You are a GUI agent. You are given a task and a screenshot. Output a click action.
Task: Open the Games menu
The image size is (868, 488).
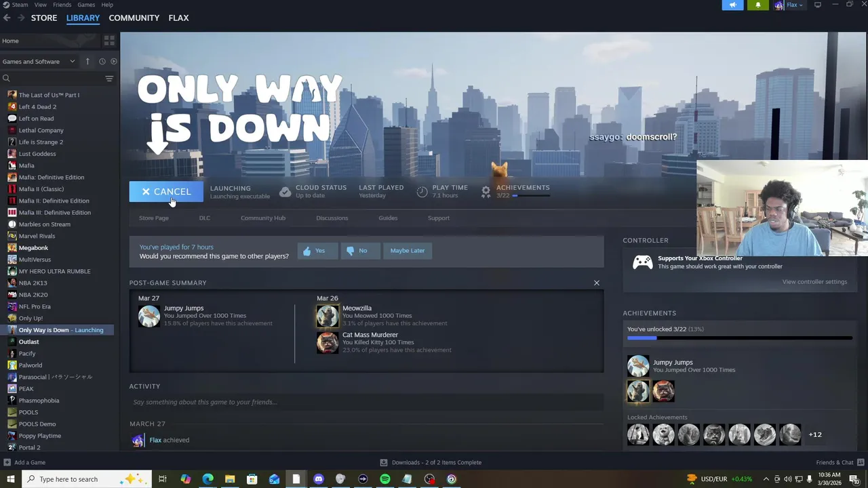[86, 5]
